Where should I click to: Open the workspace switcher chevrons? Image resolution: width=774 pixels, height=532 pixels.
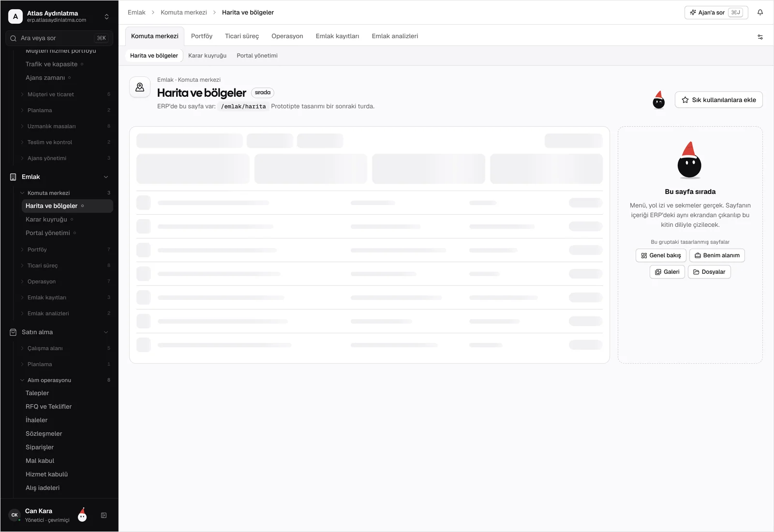[x=106, y=16]
